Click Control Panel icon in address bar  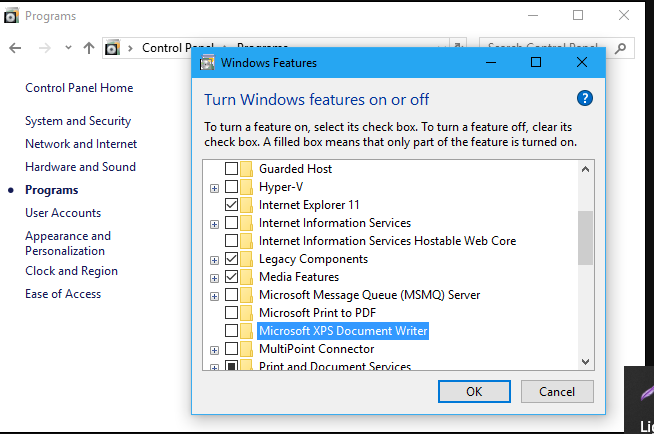(x=112, y=48)
